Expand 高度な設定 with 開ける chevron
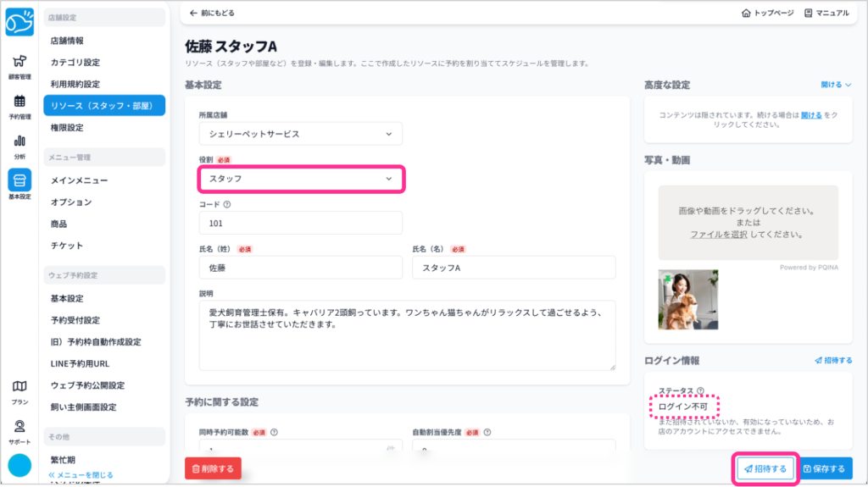The image size is (868, 487). click(836, 85)
